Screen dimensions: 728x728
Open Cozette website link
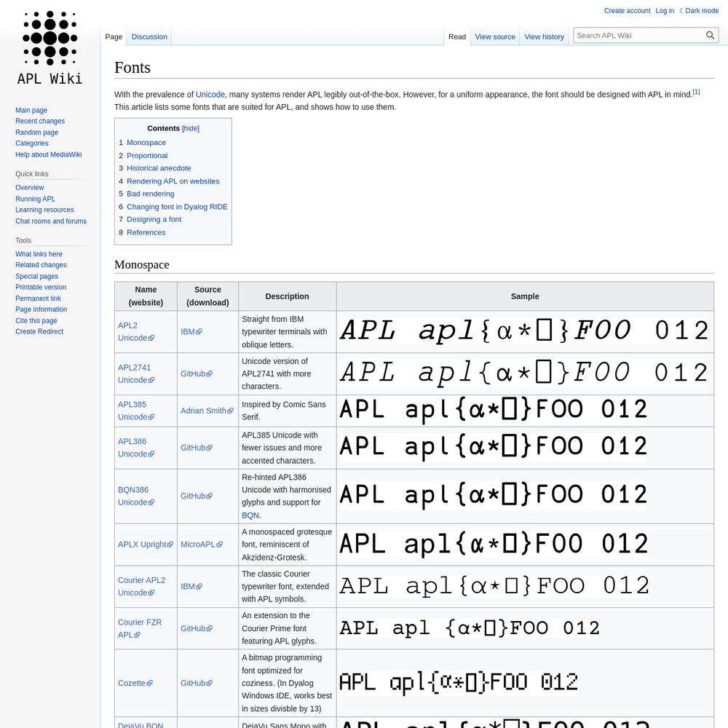(135, 683)
